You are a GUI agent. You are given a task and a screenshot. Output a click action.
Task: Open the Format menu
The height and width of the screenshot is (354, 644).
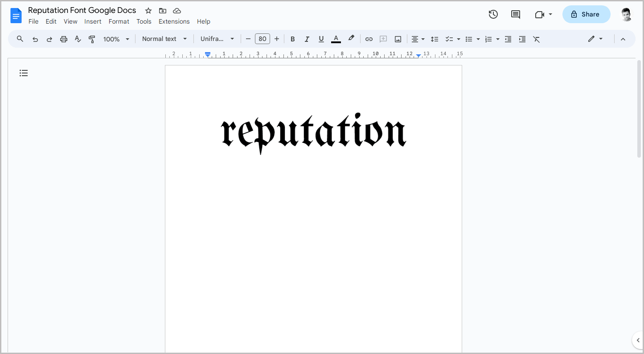pos(119,21)
